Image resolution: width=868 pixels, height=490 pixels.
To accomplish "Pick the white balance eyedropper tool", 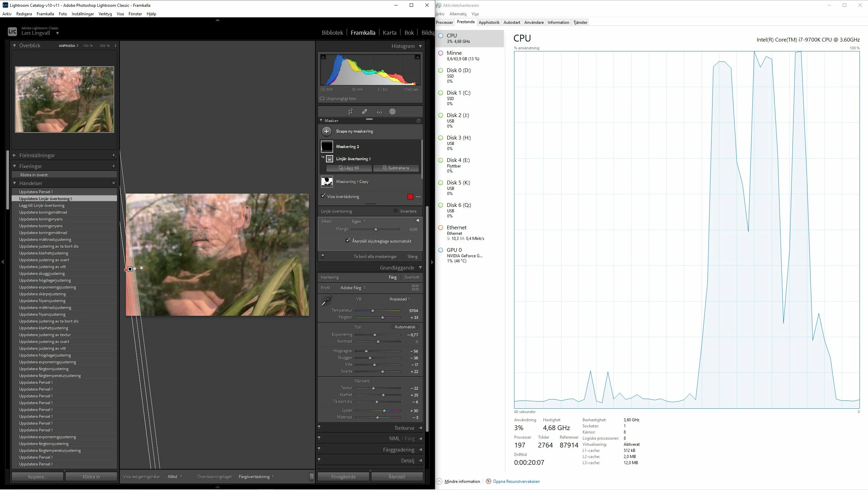I will (326, 301).
